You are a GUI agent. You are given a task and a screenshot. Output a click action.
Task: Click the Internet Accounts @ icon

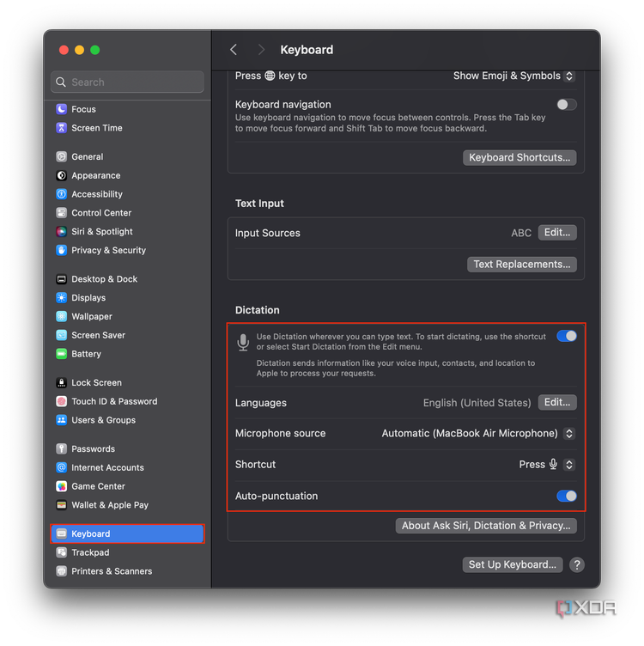[x=61, y=467]
